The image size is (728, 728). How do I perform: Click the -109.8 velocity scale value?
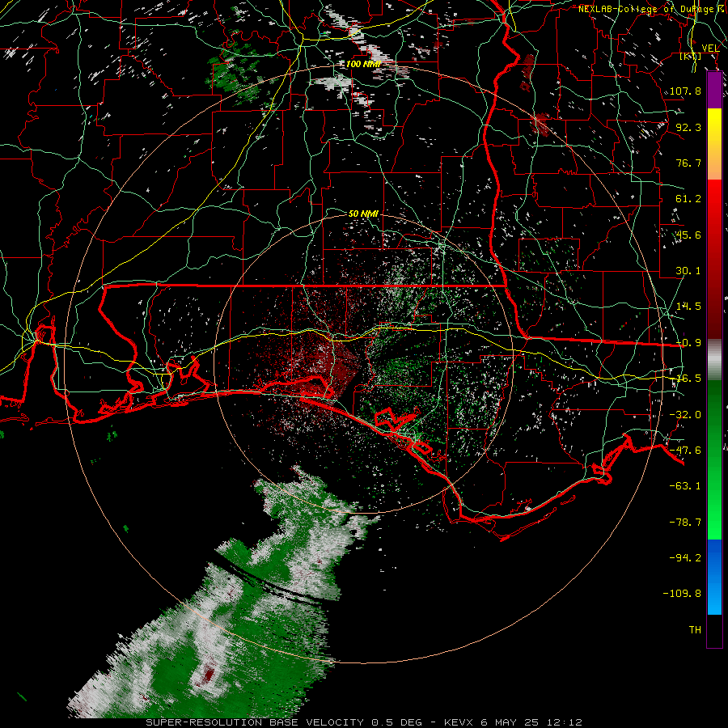682,594
